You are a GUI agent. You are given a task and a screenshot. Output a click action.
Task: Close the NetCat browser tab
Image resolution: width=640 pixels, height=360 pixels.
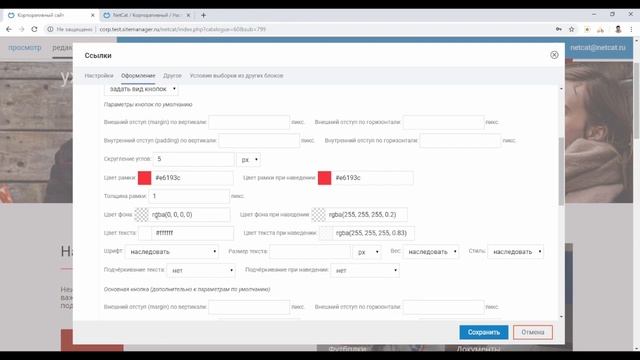[188, 16]
